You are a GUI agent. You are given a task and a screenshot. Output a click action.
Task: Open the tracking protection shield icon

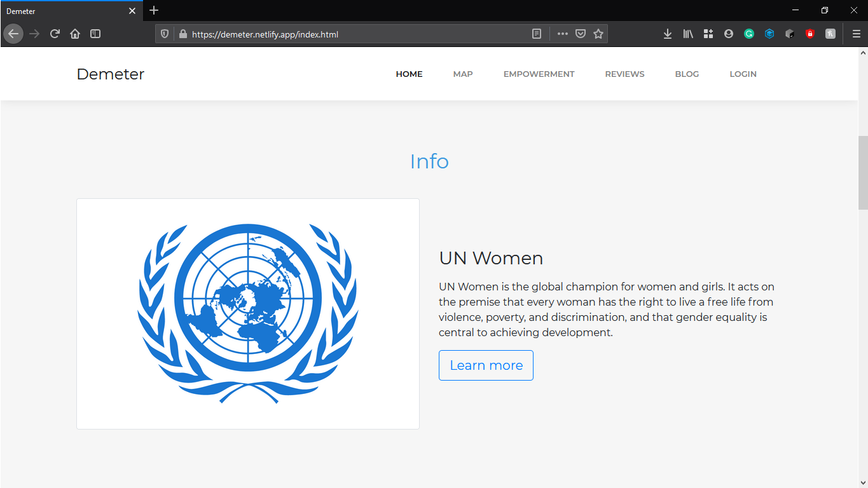point(165,34)
